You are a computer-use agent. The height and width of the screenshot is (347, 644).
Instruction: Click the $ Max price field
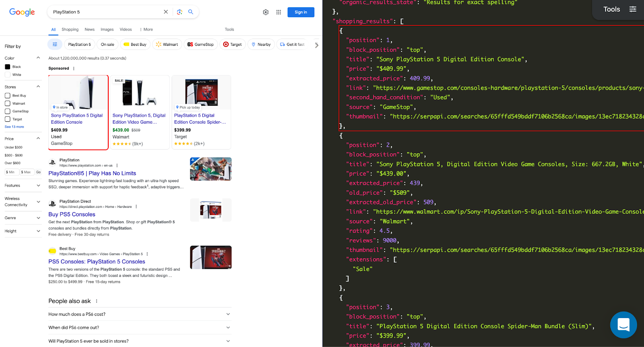[26, 172]
